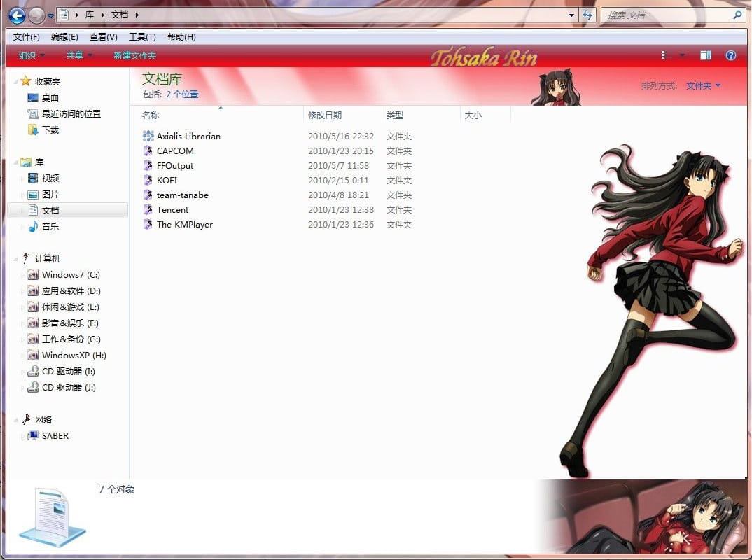Open The KMPlayer folder
This screenshot has height=560, width=752.
pyautogui.click(x=184, y=224)
